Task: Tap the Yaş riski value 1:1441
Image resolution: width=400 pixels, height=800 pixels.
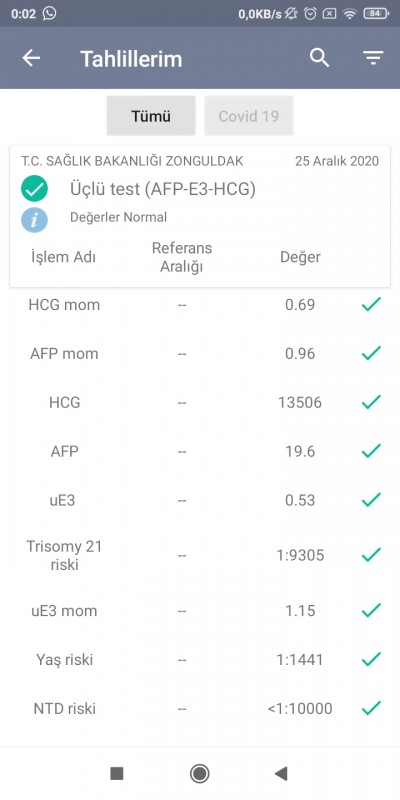Action: click(x=300, y=660)
